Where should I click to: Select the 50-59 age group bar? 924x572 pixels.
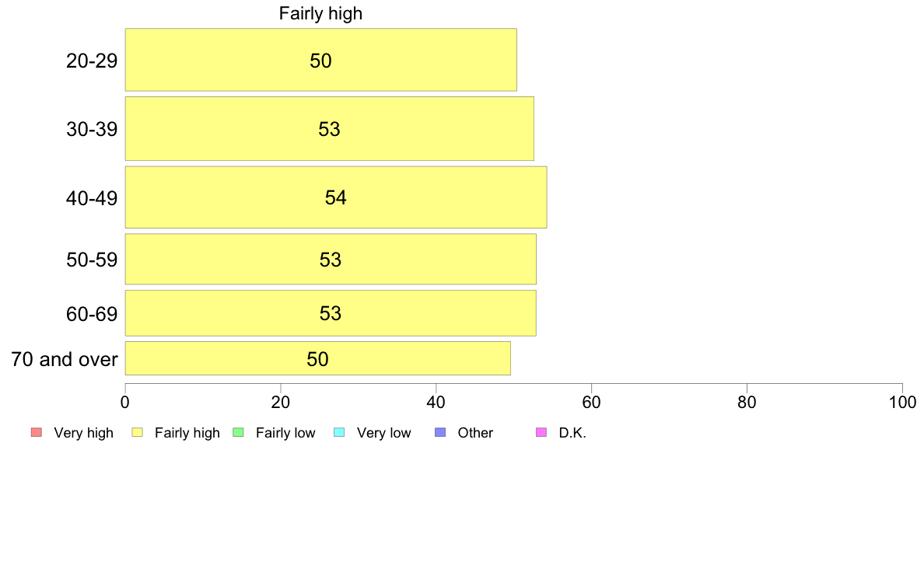pos(331,260)
